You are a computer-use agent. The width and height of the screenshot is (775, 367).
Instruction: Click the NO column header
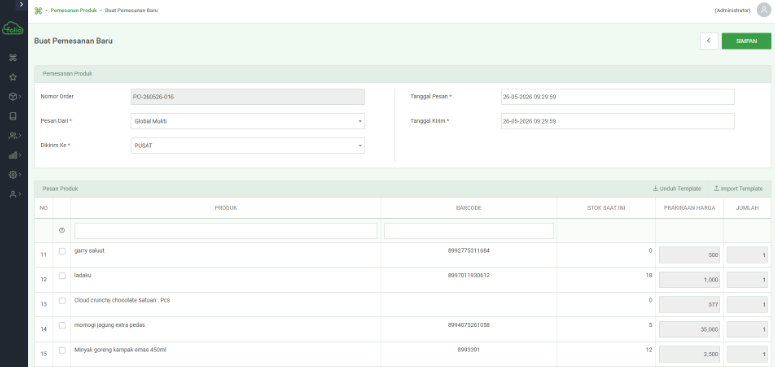[x=43, y=208]
